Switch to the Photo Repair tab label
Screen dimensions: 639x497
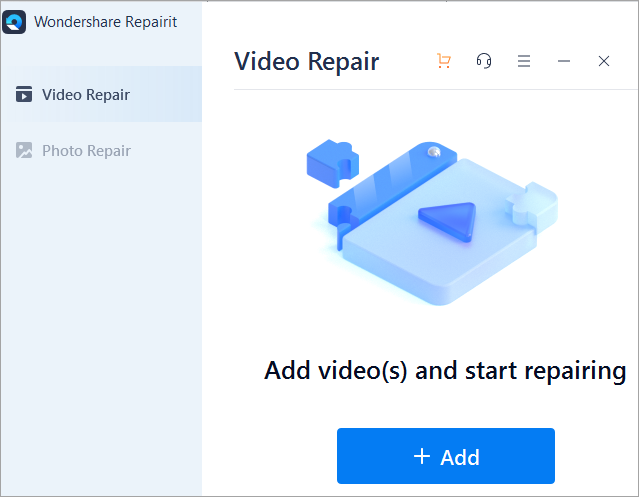[x=86, y=151]
